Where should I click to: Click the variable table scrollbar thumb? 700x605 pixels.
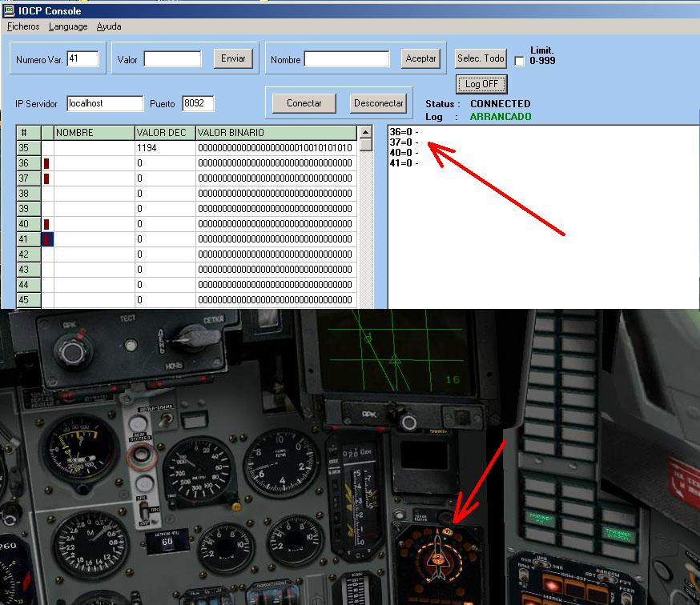366,145
